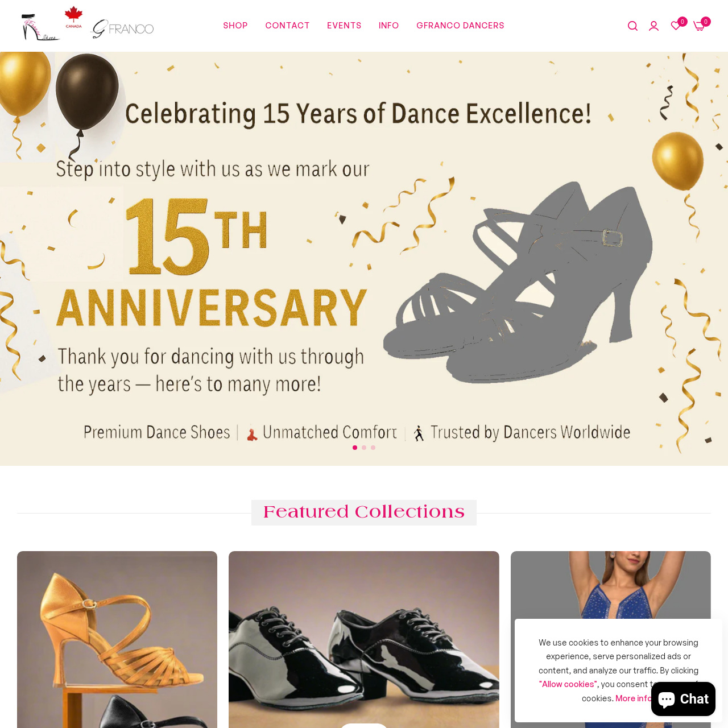View the wishlist heart icon
Image resolution: width=728 pixels, height=728 pixels.
click(x=676, y=26)
